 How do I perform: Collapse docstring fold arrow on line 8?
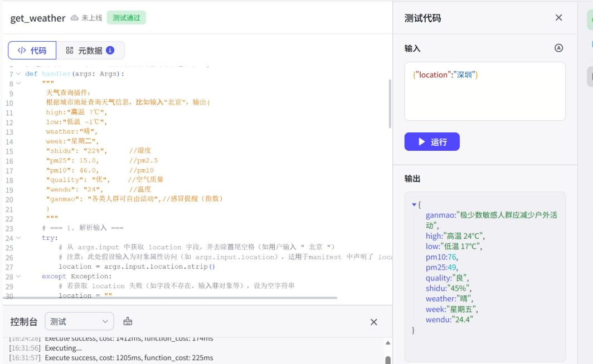tap(18, 83)
